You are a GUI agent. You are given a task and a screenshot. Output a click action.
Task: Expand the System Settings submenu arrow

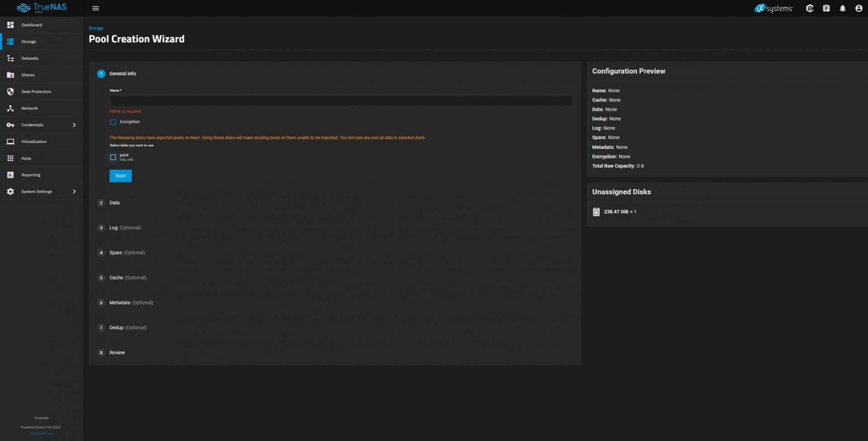coord(74,192)
